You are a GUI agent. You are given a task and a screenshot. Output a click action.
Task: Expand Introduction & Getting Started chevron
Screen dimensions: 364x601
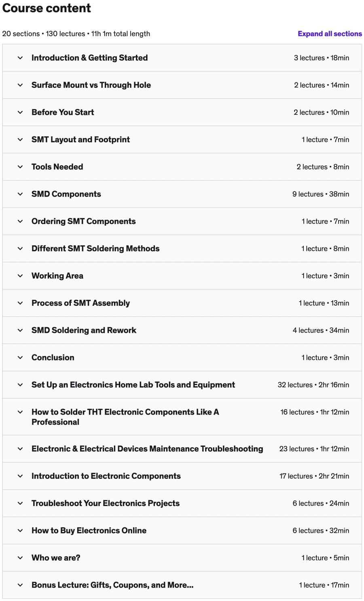pyautogui.click(x=20, y=58)
